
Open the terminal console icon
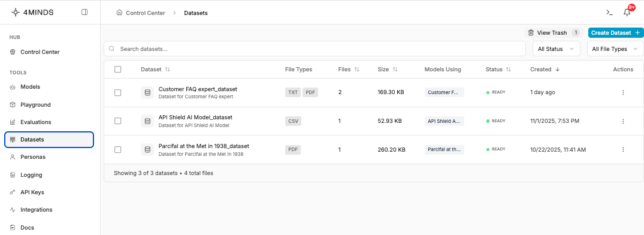click(609, 13)
